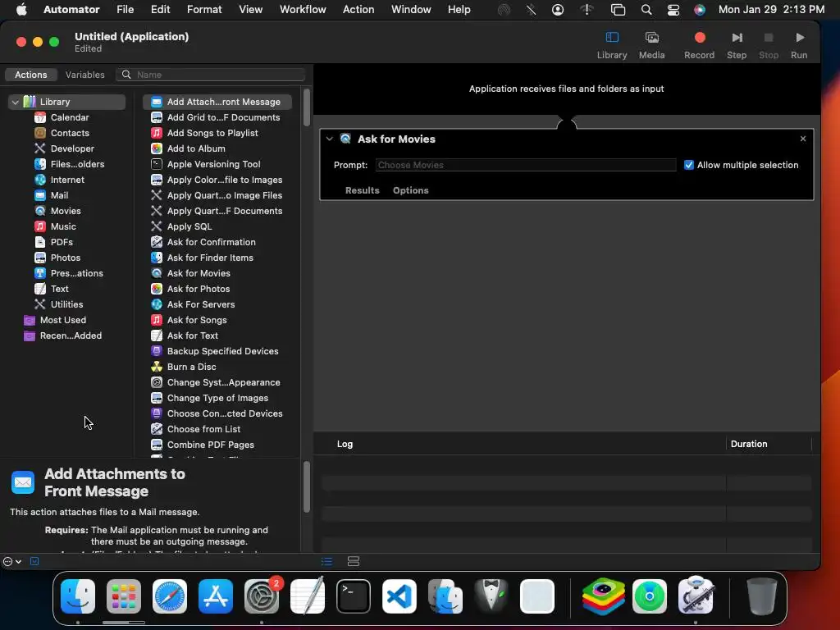Select Add Songs to Playlist action
840x630 pixels.
point(212,133)
